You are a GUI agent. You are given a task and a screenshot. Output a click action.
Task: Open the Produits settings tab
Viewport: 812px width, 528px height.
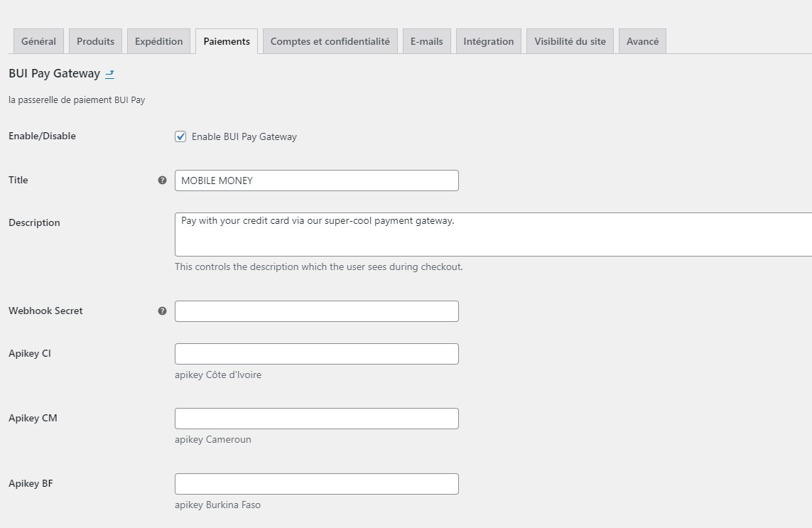coord(95,41)
